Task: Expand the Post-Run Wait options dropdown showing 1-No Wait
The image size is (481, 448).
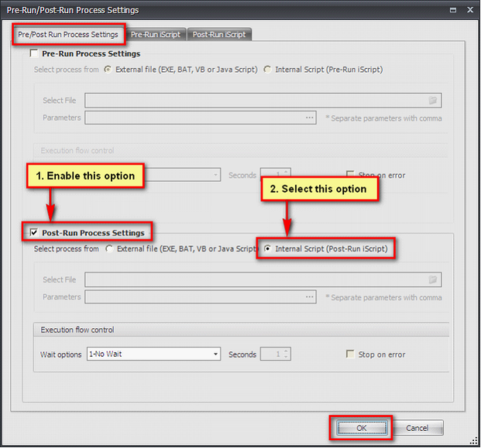Action: click(216, 354)
